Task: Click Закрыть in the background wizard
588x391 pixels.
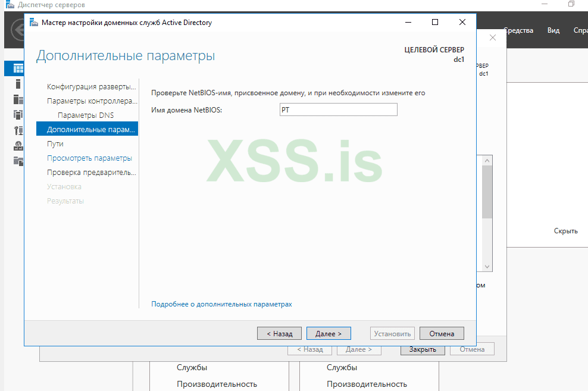Action: point(423,349)
